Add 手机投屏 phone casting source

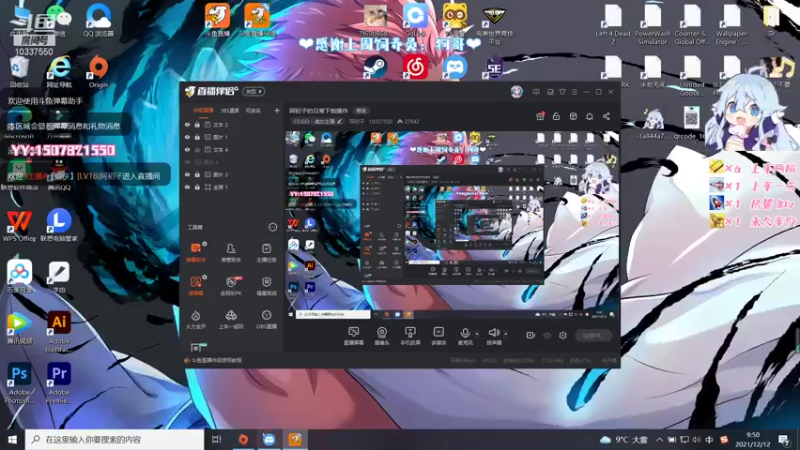(x=410, y=336)
